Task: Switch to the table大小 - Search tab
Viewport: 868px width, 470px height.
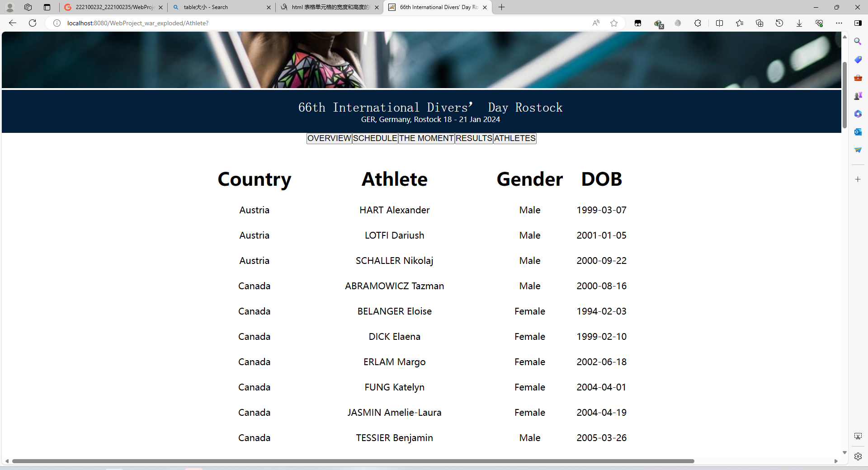Action: point(222,7)
